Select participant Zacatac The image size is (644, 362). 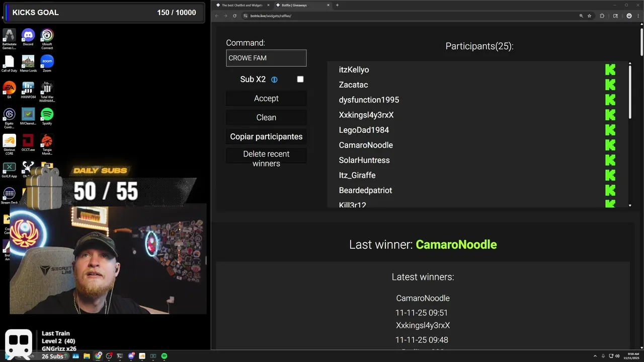[353, 85]
